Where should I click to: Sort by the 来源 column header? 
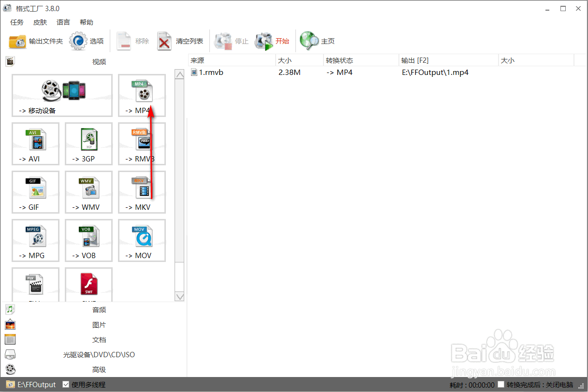pos(232,60)
